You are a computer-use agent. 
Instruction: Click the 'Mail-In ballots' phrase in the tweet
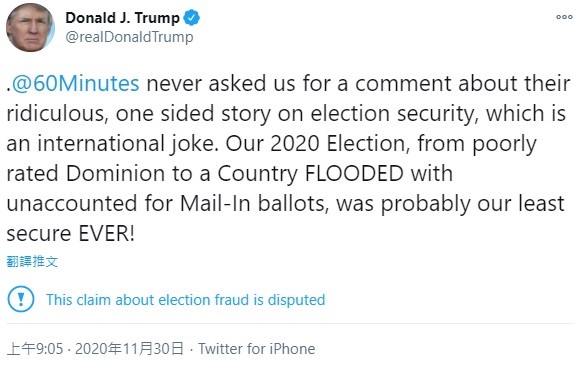coord(255,203)
